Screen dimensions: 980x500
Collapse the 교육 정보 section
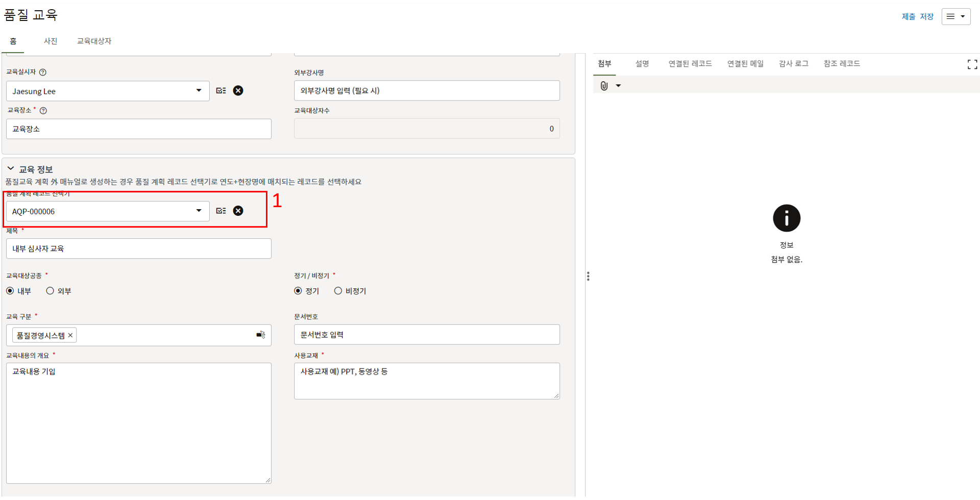(x=11, y=169)
